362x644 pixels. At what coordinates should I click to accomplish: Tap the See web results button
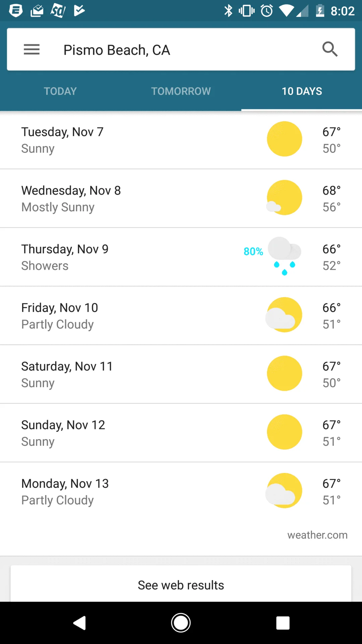point(181,585)
